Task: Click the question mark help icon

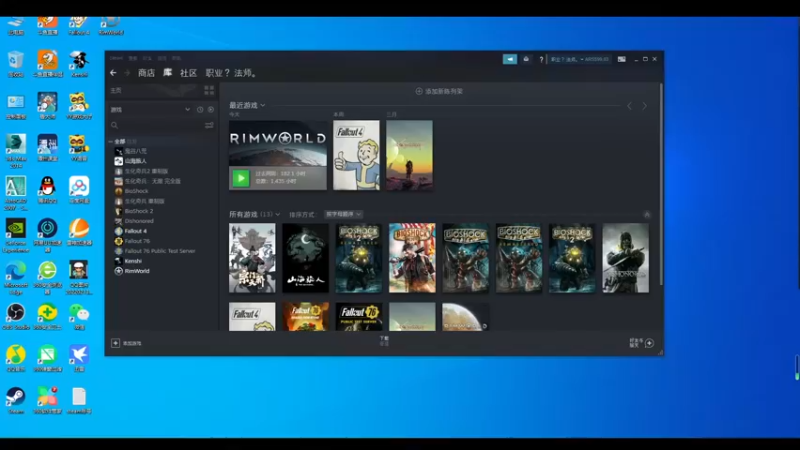Action: click(541, 60)
